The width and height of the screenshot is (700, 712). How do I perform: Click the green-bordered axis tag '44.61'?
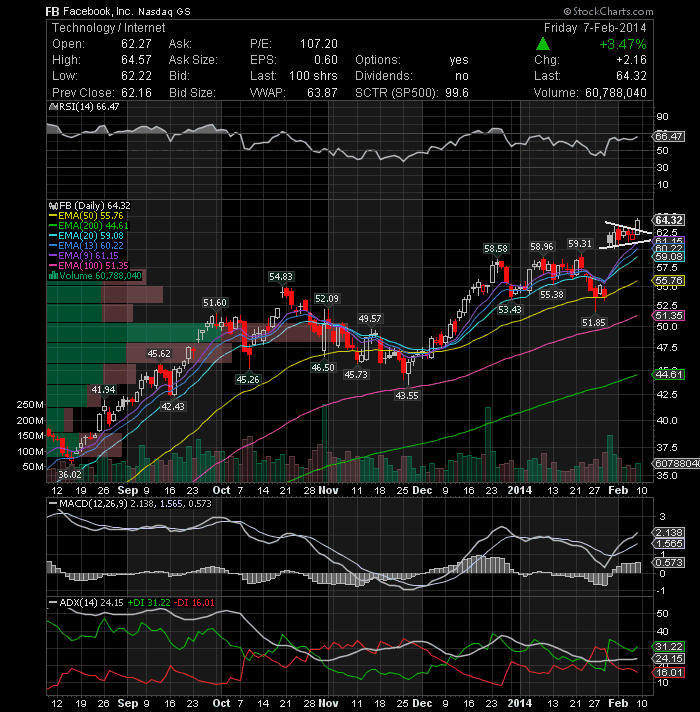[x=669, y=374]
